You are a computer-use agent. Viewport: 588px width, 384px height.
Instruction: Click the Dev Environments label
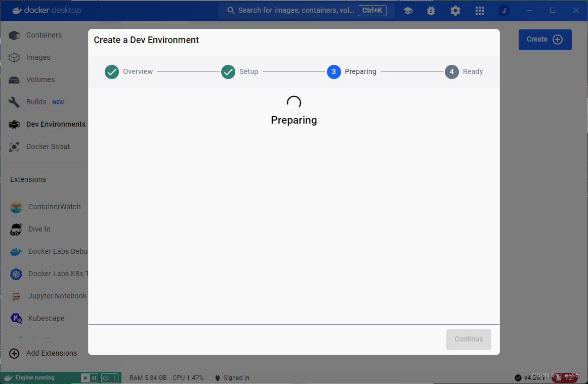[x=56, y=124]
